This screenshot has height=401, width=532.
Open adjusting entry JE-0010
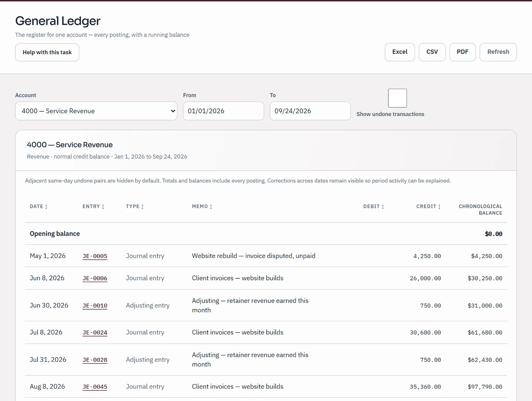point(95,306)
